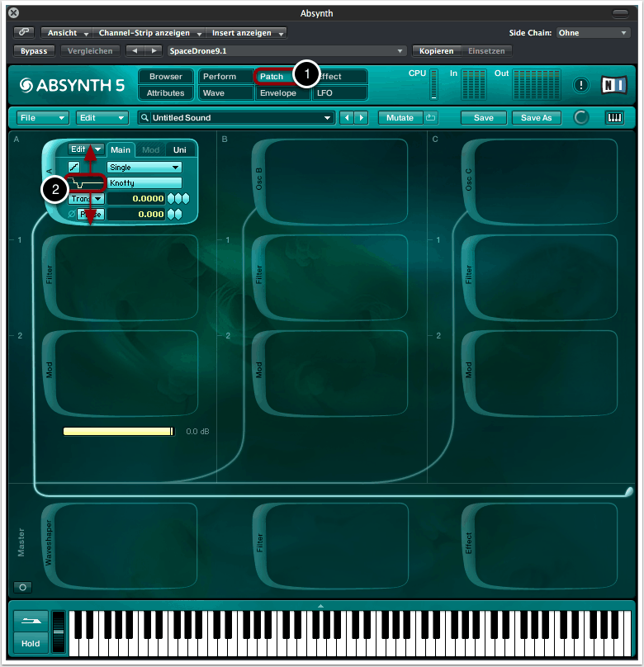Open the Absynth Edit menu in toolbar
644x667 pixels.
(102, 118)
